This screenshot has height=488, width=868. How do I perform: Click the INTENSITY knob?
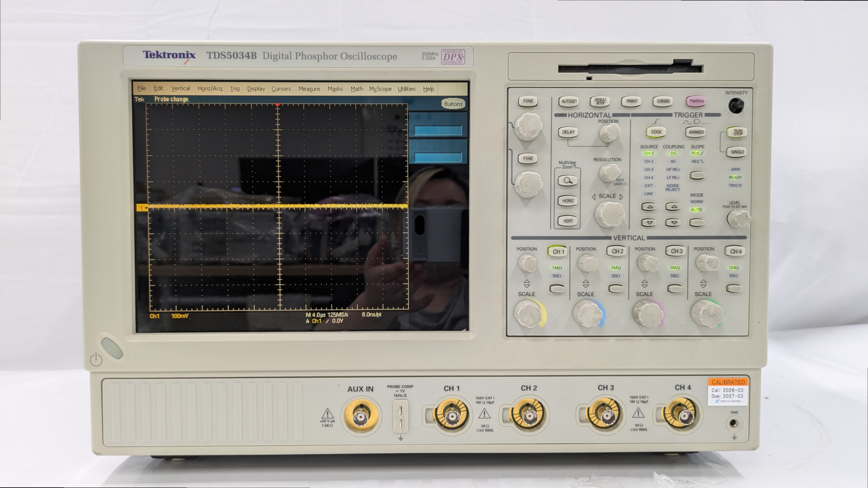tap(736, 106)
